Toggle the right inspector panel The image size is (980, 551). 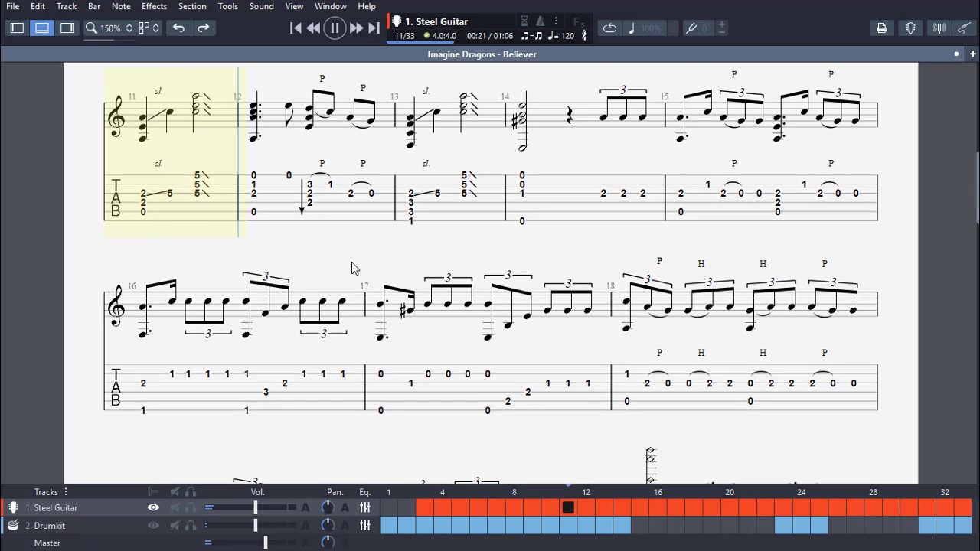[x=67, y=28]
